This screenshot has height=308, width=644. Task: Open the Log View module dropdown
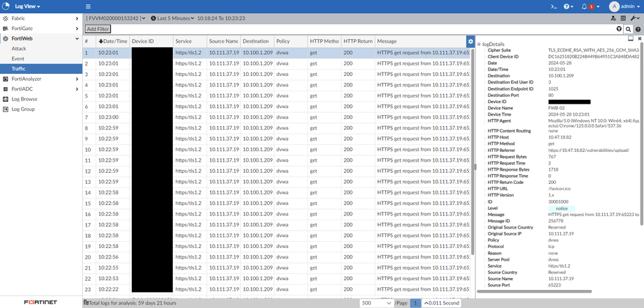(27, 6)
